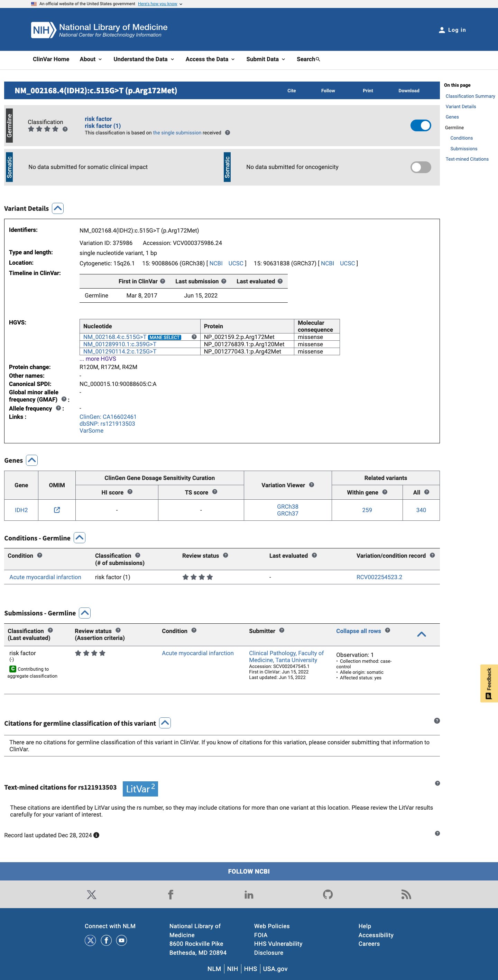Click help icon beside Within gene

pyautogui.click(x=385, y=492)
